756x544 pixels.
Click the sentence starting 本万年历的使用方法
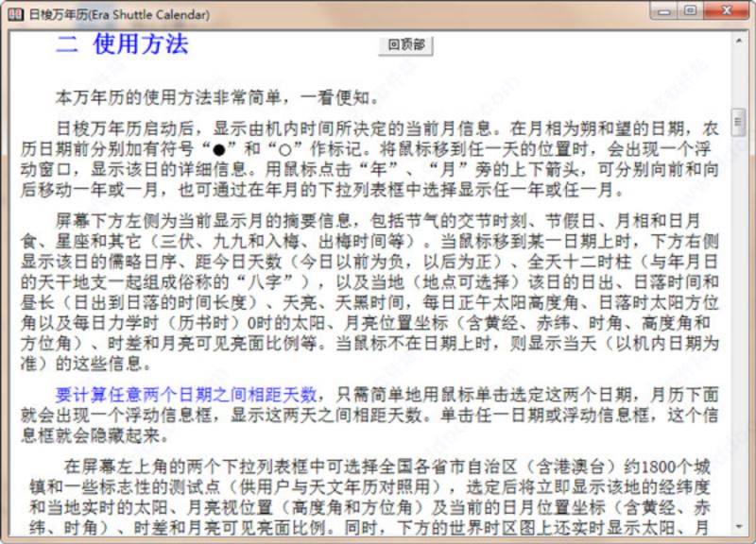pyautogui.click(x=217, y=98)
